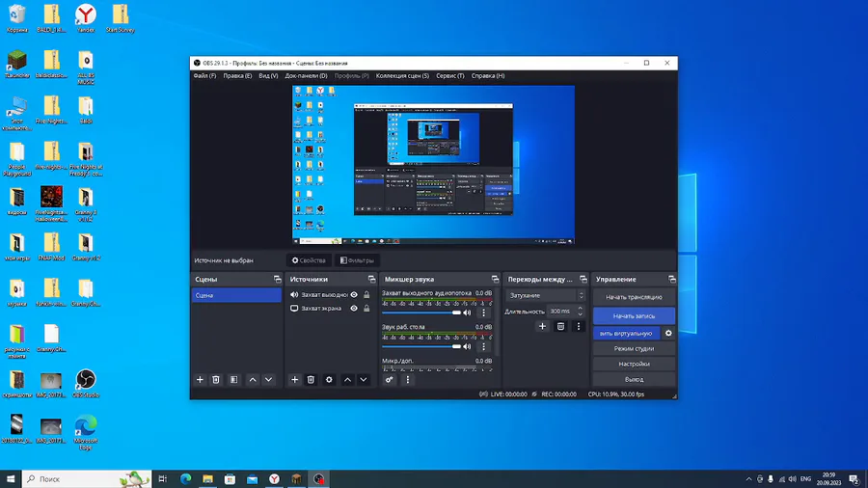The image size is (868, 488).
Task: Click Выход button in Управление
Action: click(x=634, y=380)
